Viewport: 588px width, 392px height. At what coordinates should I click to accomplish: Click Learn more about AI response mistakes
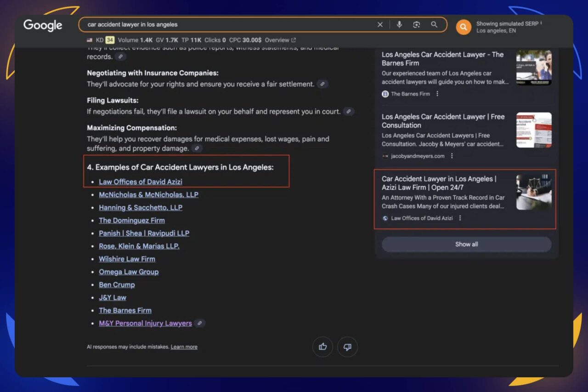(x=184, y=347)
